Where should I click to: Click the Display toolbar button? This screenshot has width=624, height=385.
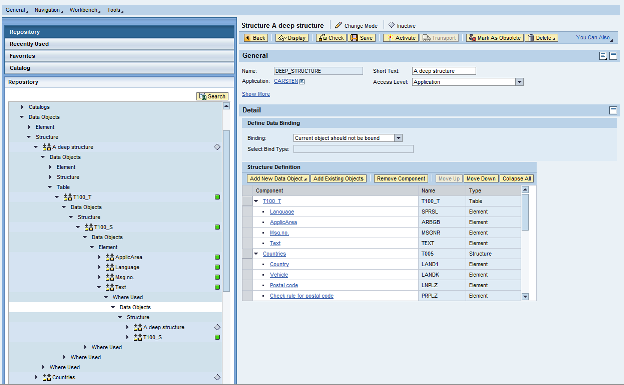(292, 38)
